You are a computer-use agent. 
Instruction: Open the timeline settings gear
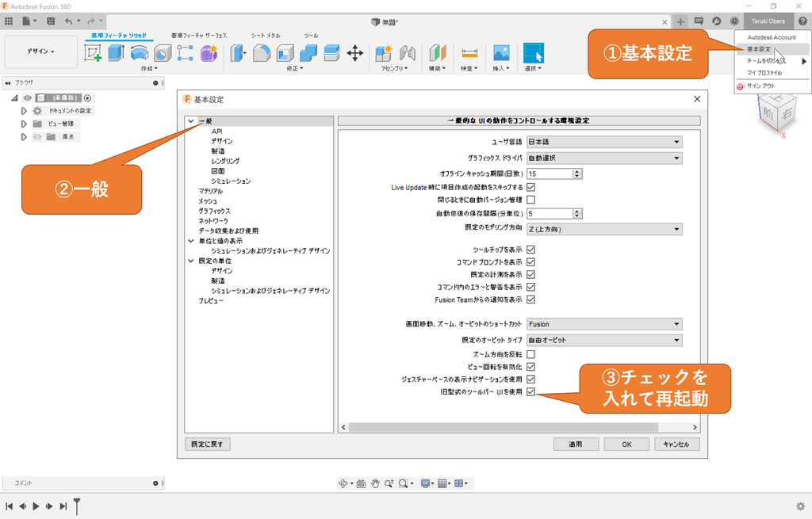pyautogui.click(x=801, y=506)
